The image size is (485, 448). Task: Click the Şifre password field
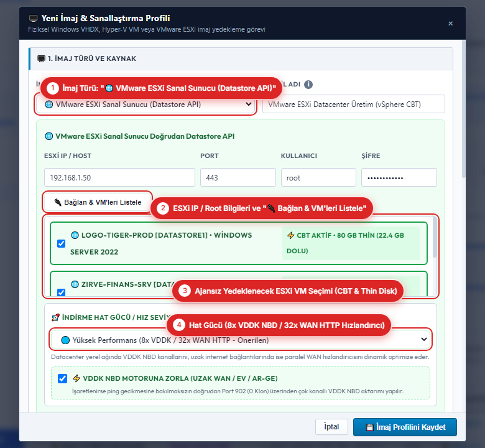tap(399, 177)
